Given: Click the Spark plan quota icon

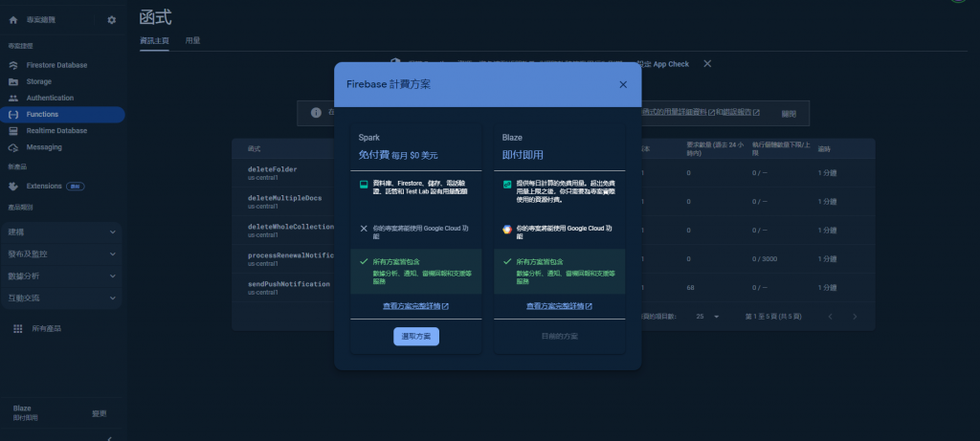Looking at the screenshot, I should (364, 185).
